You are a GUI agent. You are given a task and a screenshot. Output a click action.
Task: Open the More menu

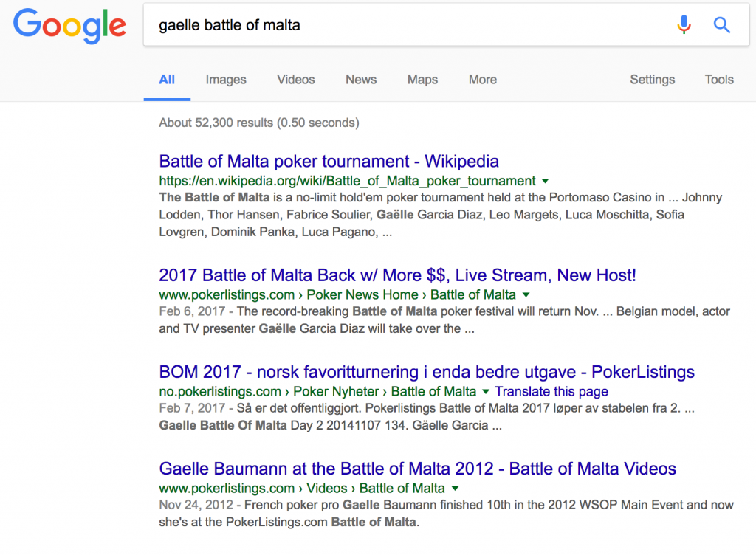coord(483,80)
